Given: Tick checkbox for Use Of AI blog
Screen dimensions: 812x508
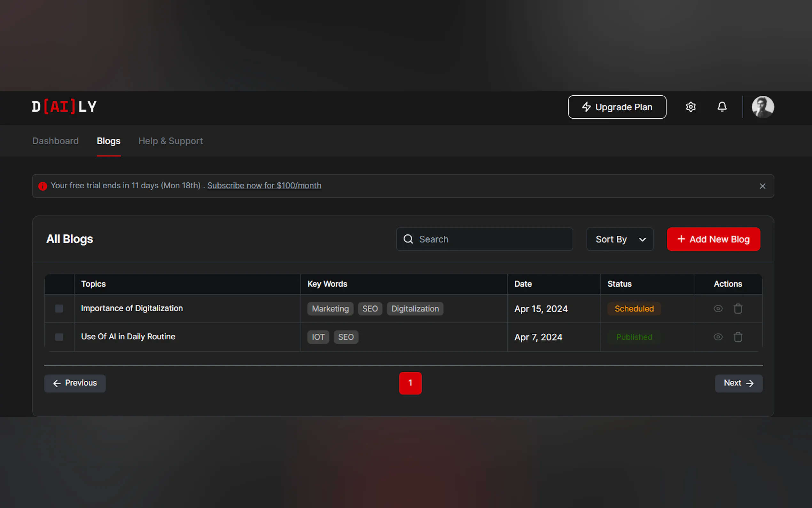Looking at the screenshot, I should [59, 337].
